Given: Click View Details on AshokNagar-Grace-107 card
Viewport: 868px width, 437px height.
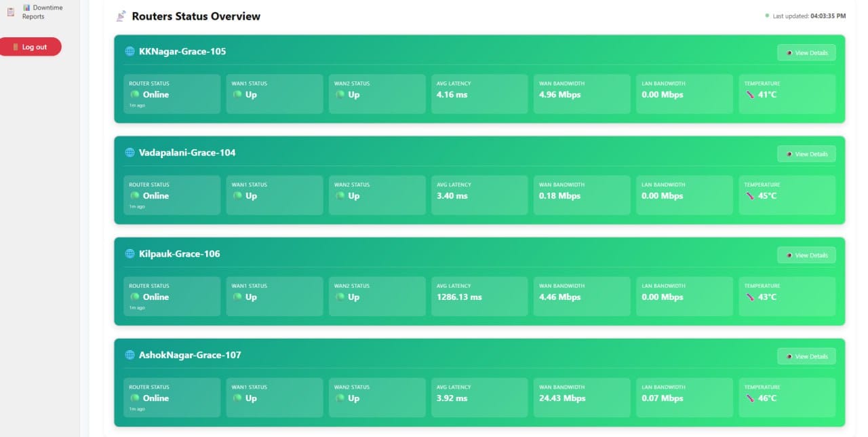Looking at the screenshot, I should click(806, 356).
